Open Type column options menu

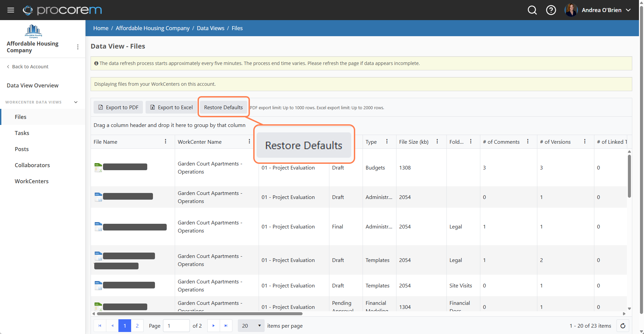[x=387, y=141]
